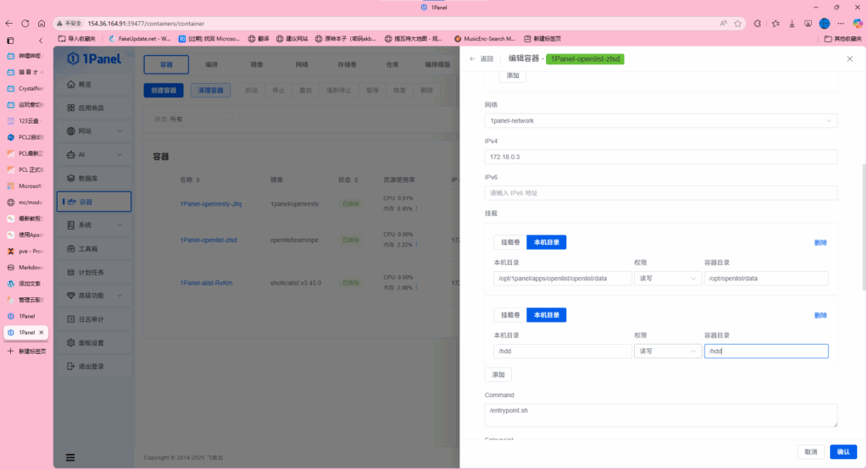
Task: Expand the 网站 sidebar submenu chevron
Action: click(x=120, y=131)
